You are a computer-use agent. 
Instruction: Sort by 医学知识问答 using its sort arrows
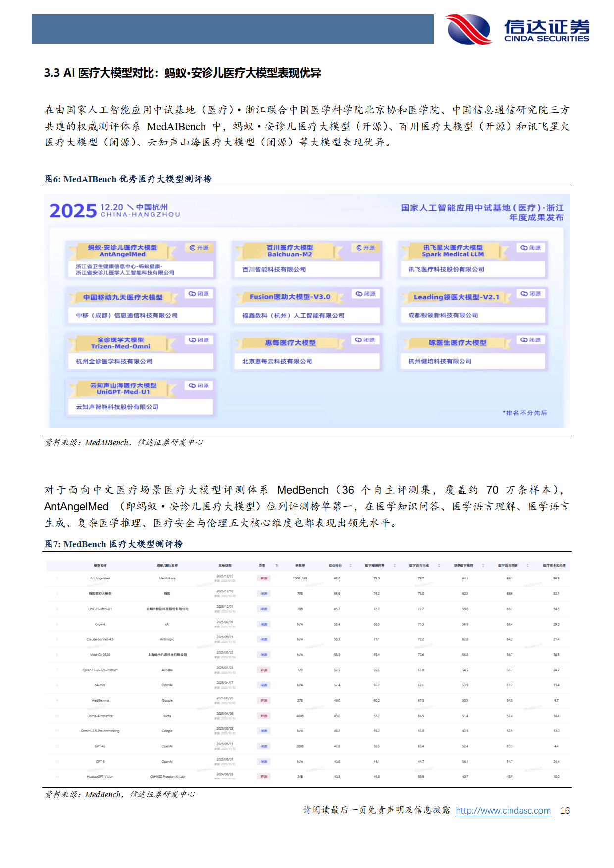pyautogui.click(x=395, y=565)
